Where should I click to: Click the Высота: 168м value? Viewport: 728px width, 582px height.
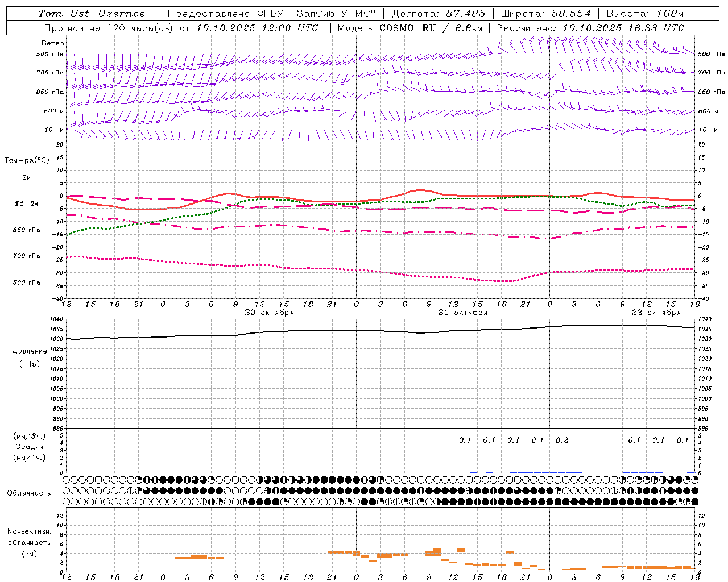pos(645,14)
